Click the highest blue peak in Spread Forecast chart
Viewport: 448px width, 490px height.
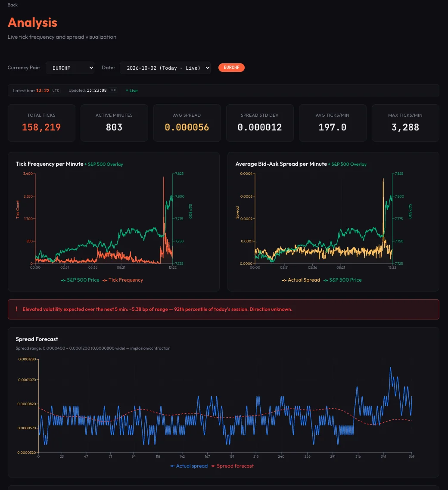[x=390, y=368]
